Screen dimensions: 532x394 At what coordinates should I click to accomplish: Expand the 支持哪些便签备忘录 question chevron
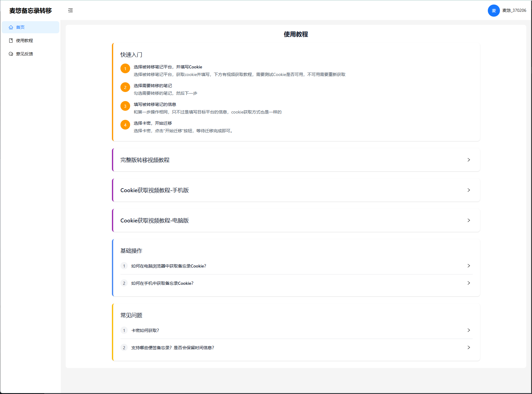(x=469, y=347)
